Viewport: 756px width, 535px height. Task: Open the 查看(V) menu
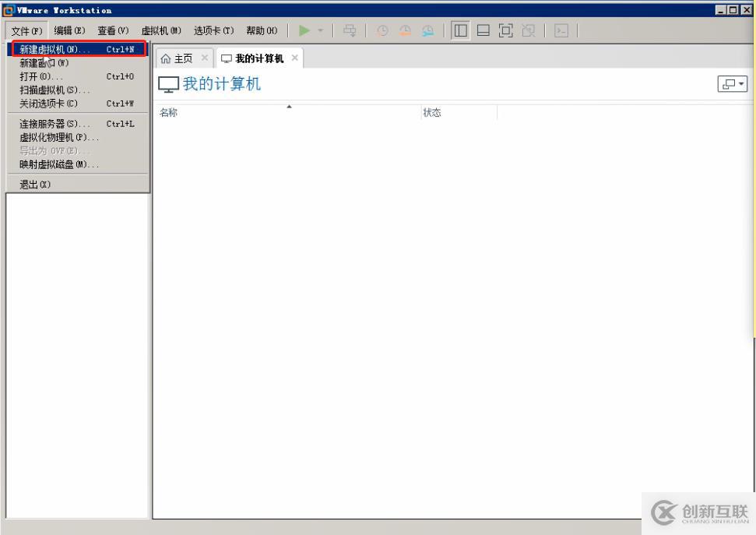click(114, 31)
